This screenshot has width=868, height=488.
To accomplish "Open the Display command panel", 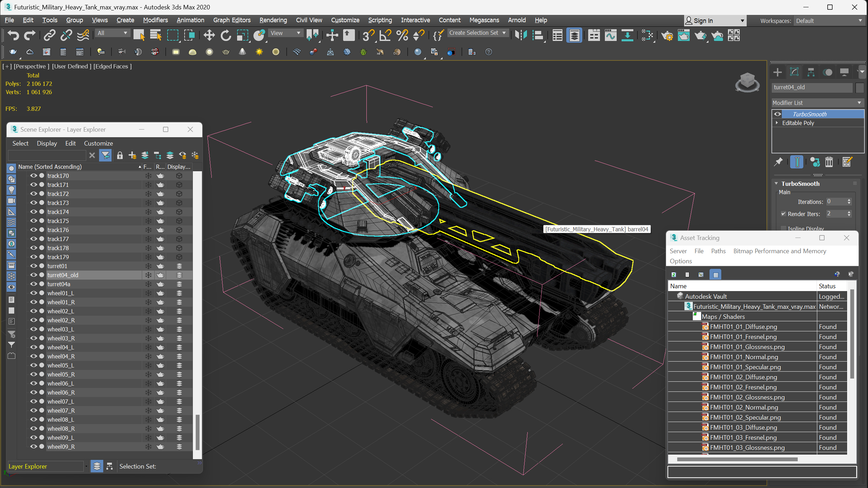I will (844, 72).
